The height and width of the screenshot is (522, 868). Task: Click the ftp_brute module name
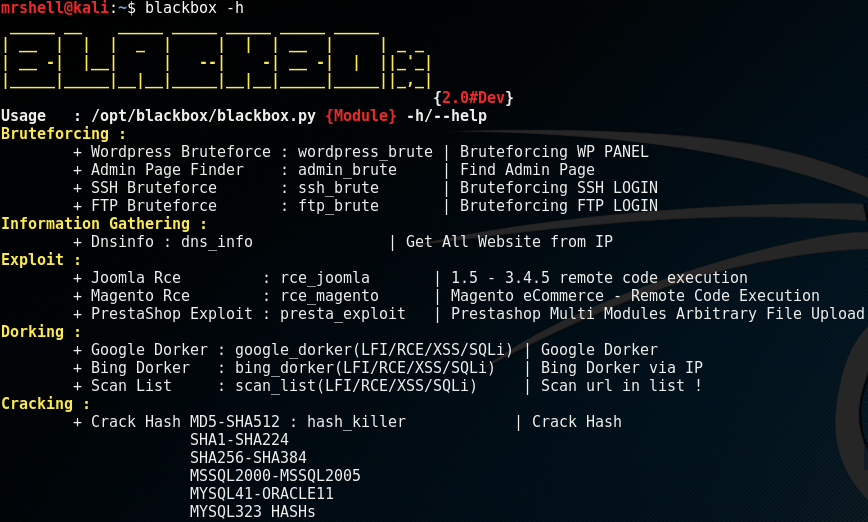338,205
